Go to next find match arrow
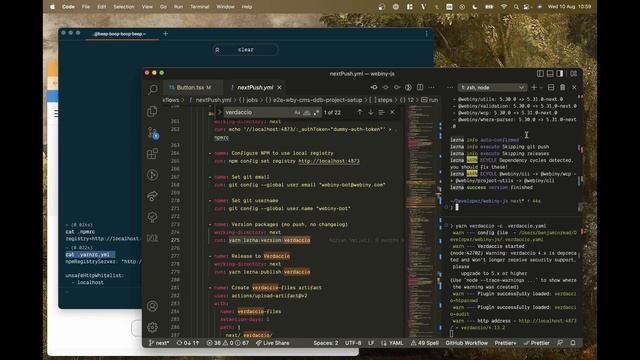Viewport: 640px width, 360px height. tap(371, 112)
